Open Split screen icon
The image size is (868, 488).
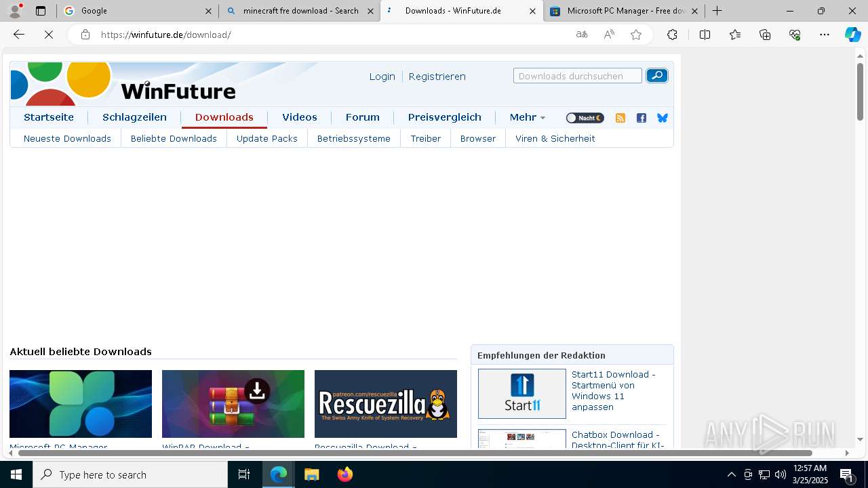coord(705,35)
